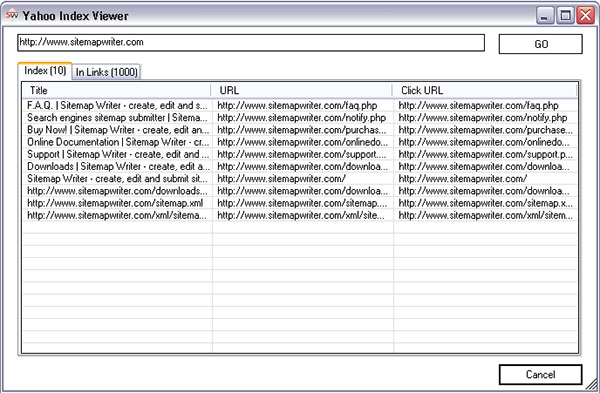Grab the window resize grip corner
This screenshot has height=393, width=600.
(x=592, y=385)
